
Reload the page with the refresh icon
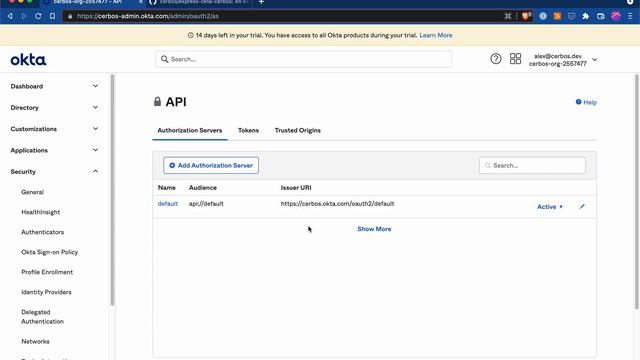coord(38,16)
